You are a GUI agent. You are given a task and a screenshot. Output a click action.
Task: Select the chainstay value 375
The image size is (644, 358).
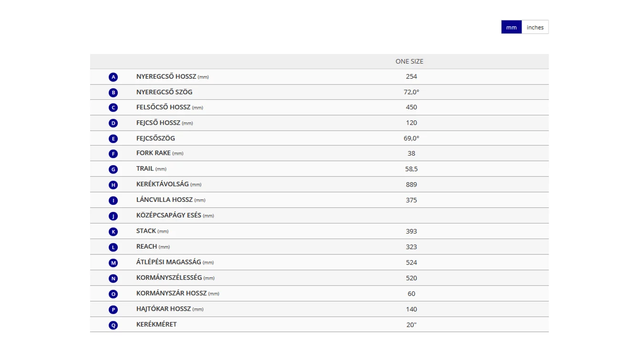pyautogui.click(x=411, y=200)
